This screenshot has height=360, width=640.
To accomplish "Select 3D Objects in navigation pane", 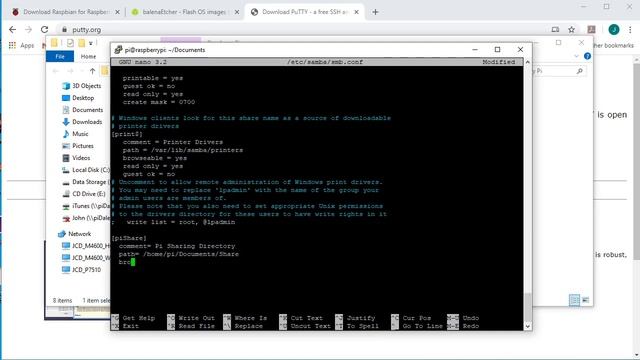I will tap(82, 86).
